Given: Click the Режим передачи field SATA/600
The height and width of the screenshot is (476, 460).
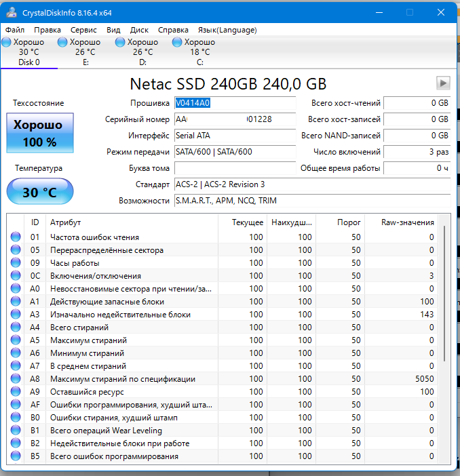Looking at the screenshot, I should [235, 152].
